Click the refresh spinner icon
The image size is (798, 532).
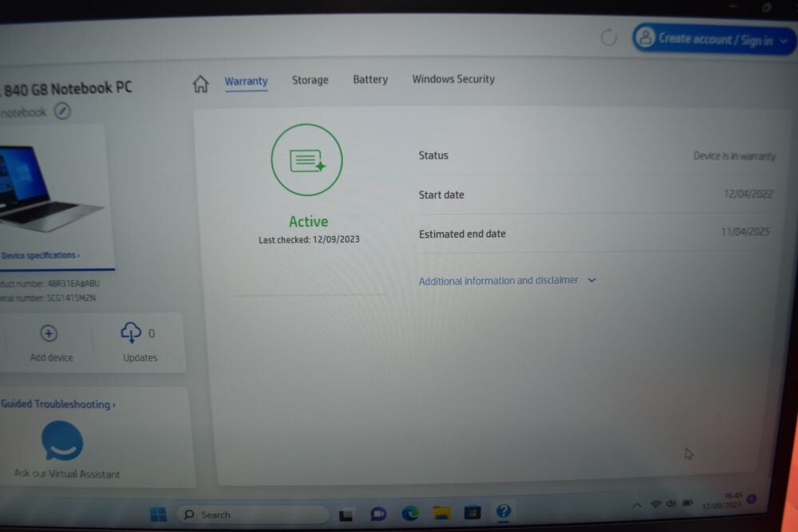tap(609, 37)
